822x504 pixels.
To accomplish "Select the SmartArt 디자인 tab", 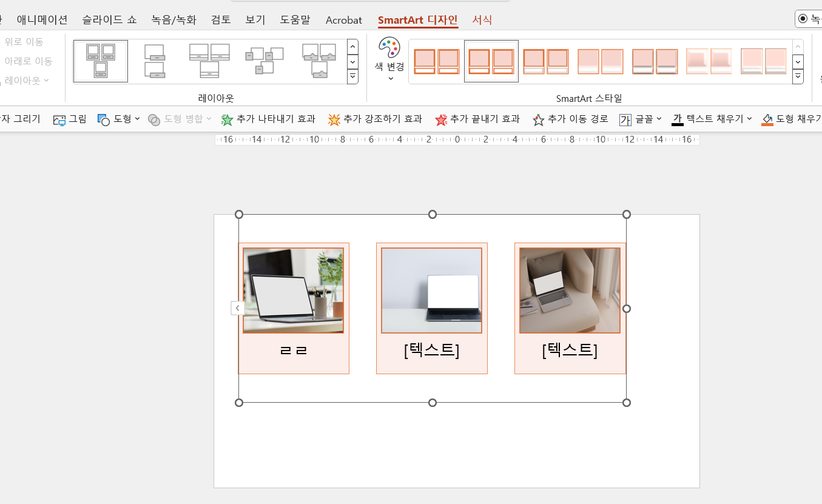I will 418,20.
